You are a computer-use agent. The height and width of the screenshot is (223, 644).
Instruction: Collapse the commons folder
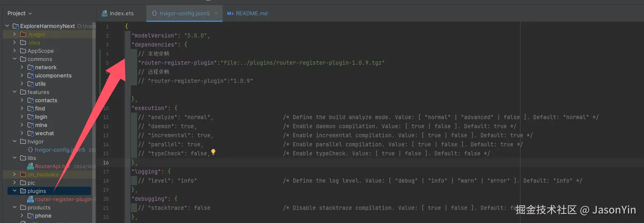point(15,59)
